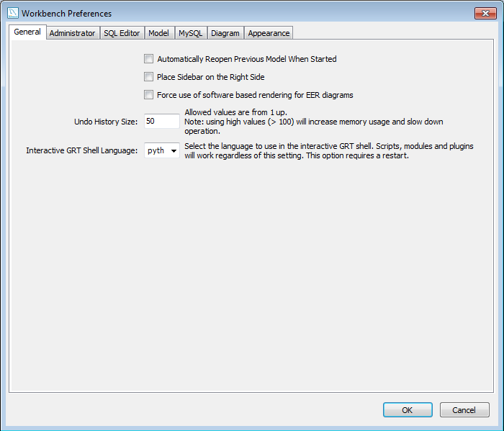Click the GRT shell language description text
Viewport: 504px width, 431px height.
point(328,151)
